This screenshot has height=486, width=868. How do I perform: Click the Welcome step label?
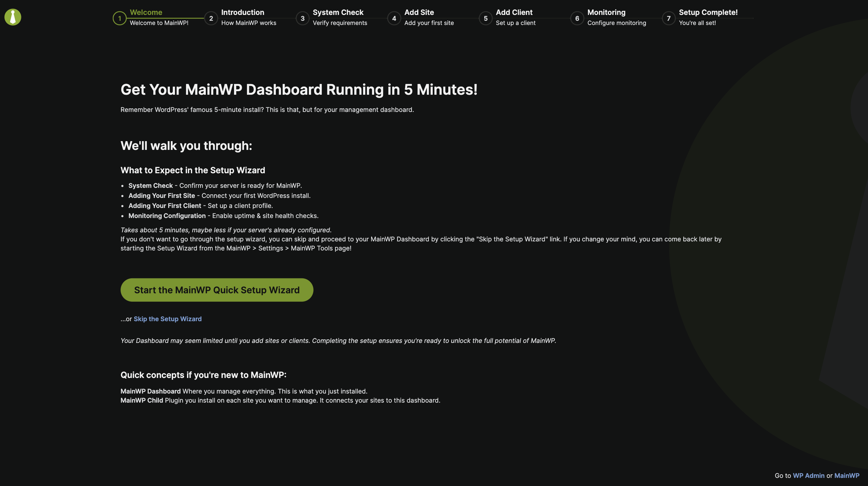point(146,12)
